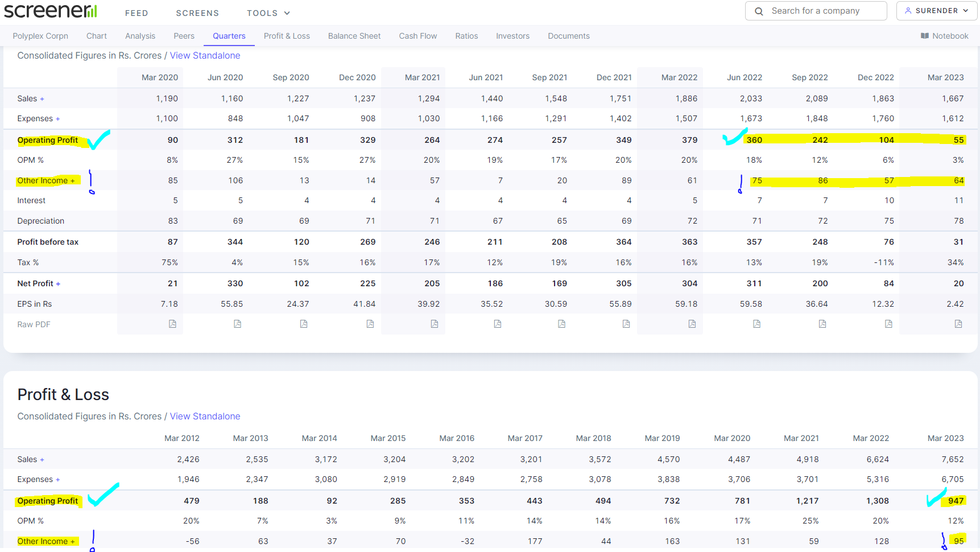Click View Standalone link under Profit & Loss

click(x=205, y=416)
